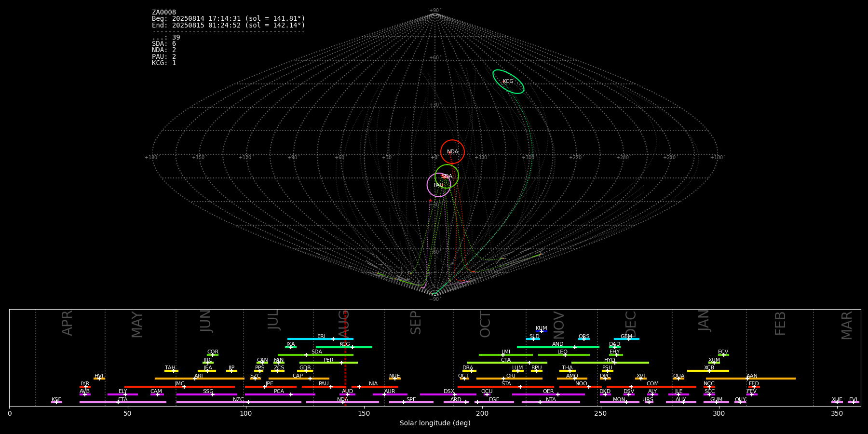Click the 'APR' month label in timeline

(68, 323)
